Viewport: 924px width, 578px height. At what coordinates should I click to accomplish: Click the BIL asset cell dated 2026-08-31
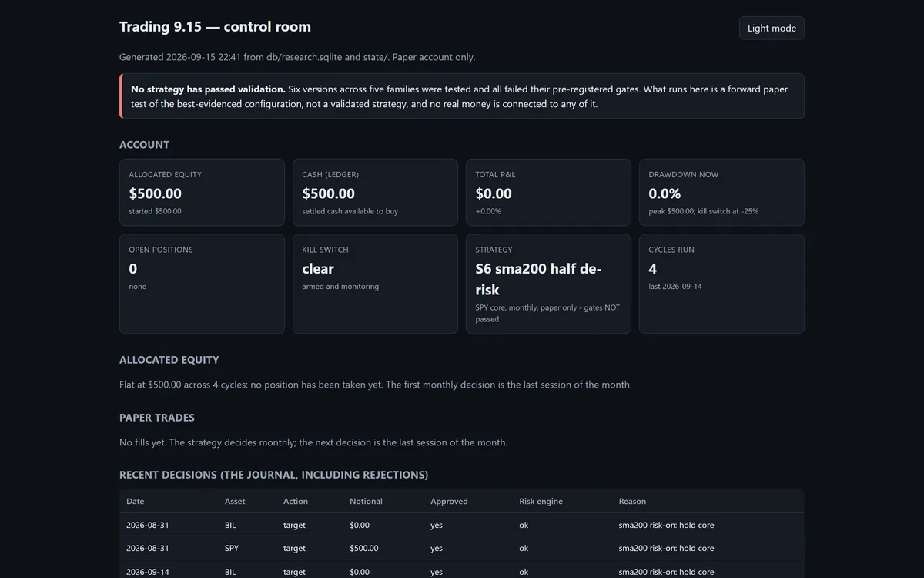231,525
